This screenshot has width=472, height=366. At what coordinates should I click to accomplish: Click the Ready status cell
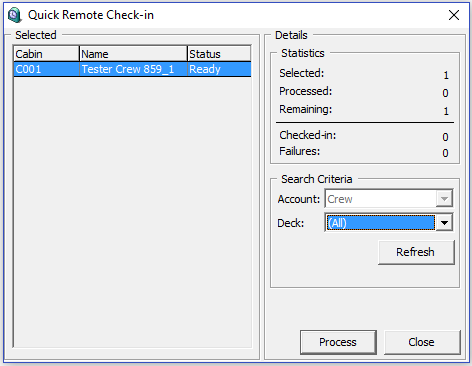pos(219,69)
